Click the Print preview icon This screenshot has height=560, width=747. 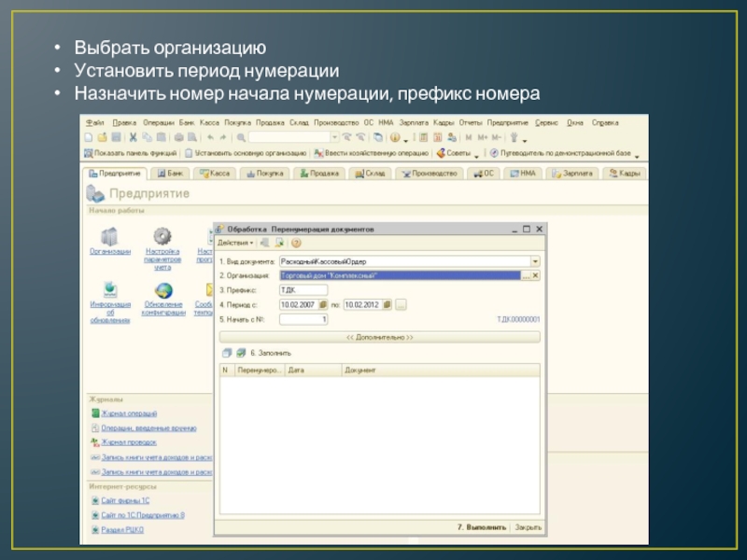(x=192, y=137)
